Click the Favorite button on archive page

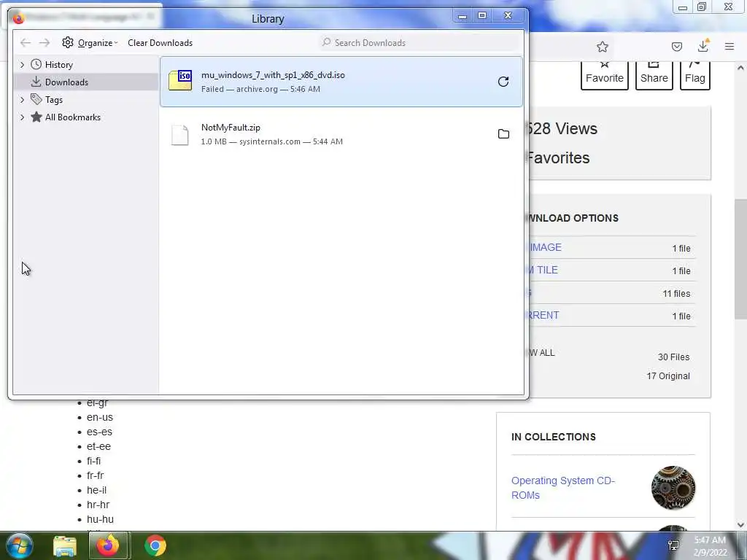605,75
